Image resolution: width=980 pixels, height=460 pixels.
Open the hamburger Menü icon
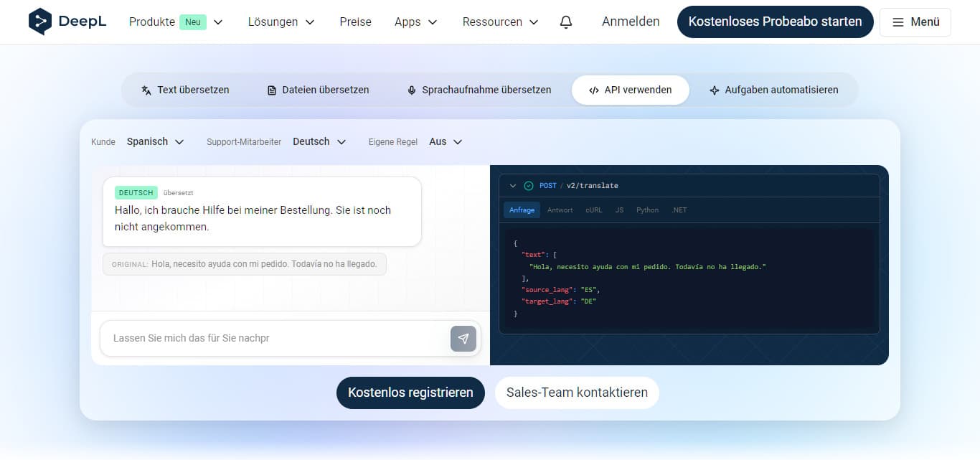pyautogui.click(x=897, y=22)
